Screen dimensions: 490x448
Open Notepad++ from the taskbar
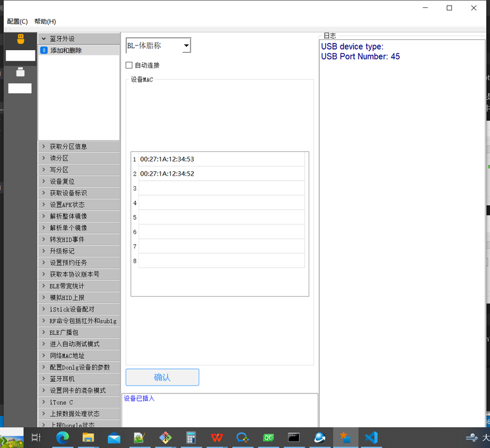140,438
